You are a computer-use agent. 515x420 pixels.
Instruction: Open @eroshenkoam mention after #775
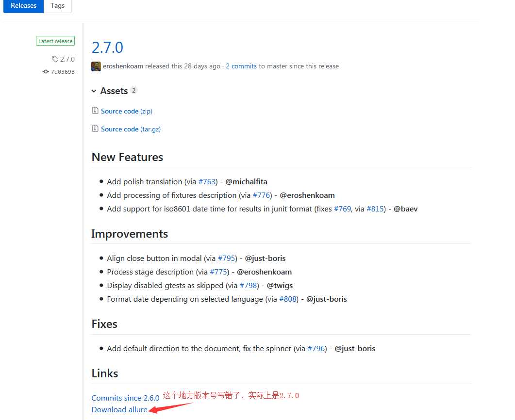tap(265, 272)
